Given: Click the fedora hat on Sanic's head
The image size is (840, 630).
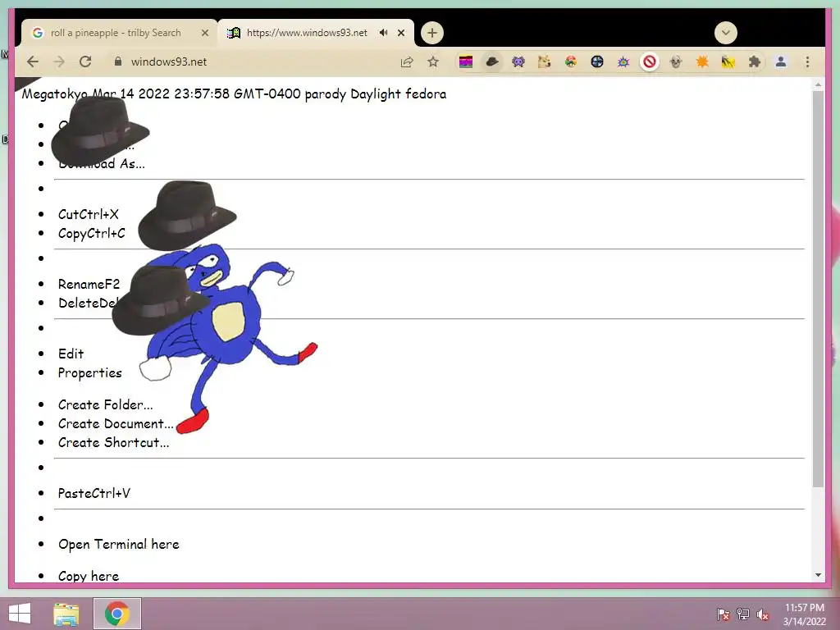Looking at the screenshot, I should click(x=161, y=300).
